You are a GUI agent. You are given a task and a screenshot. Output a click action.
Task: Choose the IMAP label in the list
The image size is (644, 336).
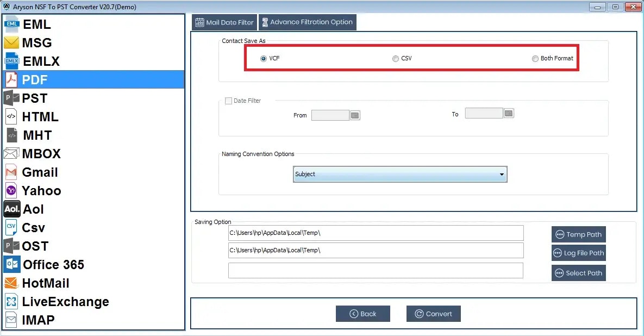pos(38,320)
